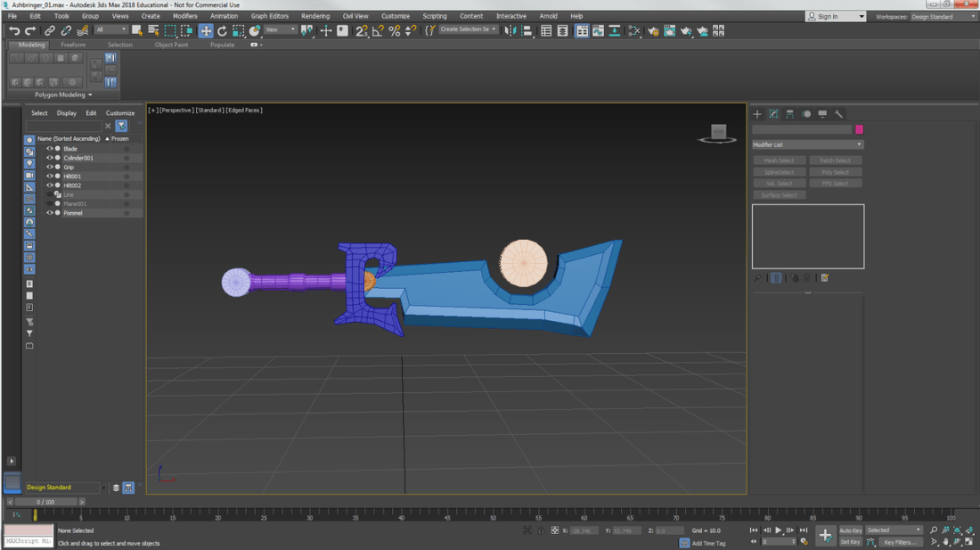980x550 pixels.
Task: Expand the Modifier List dropdown
Action: pos(807,144)
